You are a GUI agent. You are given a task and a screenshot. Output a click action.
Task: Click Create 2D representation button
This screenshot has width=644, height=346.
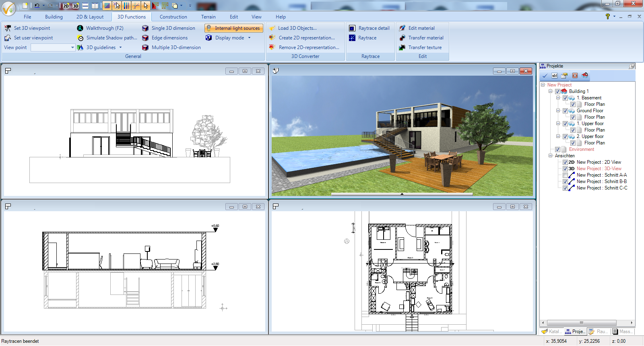point(306,38)
